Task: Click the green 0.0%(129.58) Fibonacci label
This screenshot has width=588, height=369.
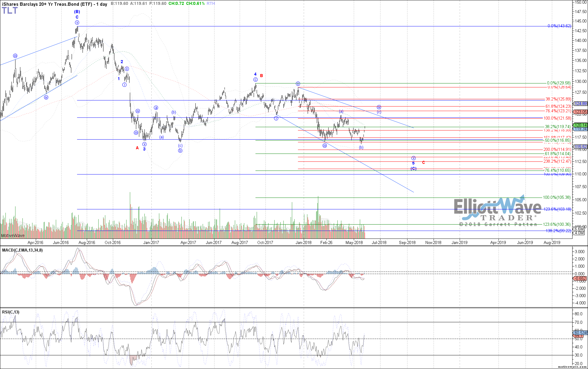Action: 559,83
